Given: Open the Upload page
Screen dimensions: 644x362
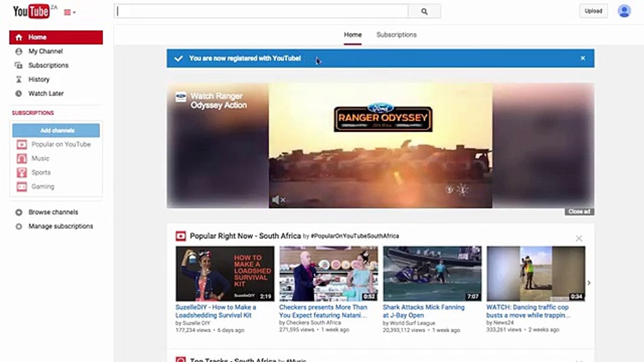Looking at the screenshot, I should tap(593, 11).
